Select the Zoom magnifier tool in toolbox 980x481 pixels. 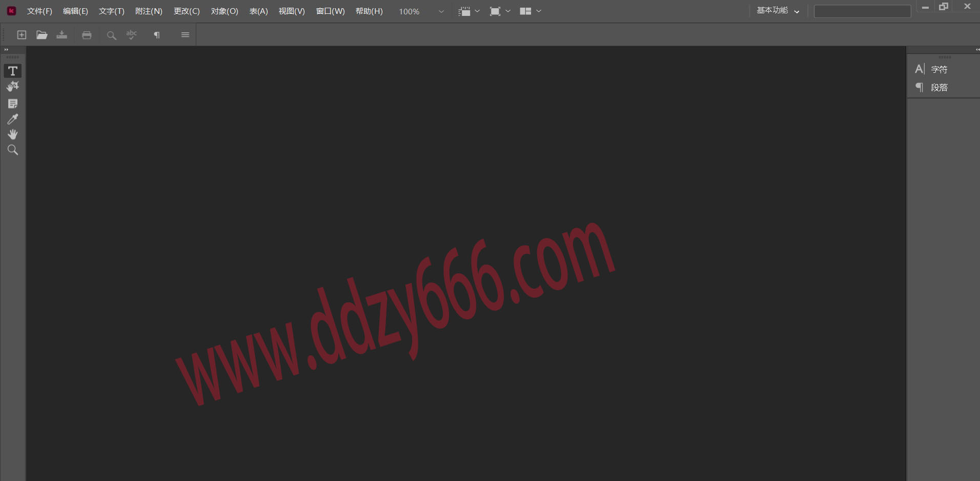pyautogui.click(x=13, y=150)
